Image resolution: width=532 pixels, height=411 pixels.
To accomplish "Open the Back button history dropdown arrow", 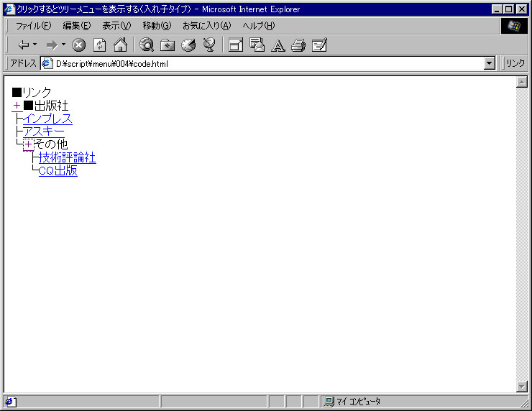I will 35,45.
